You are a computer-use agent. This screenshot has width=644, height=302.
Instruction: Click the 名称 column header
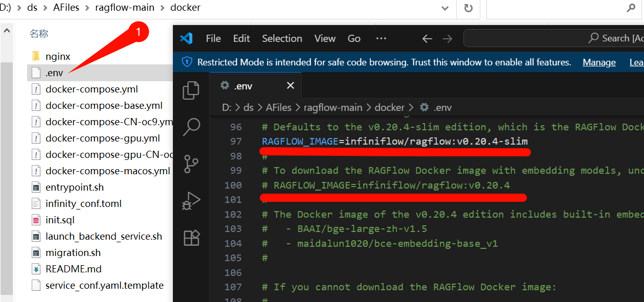(x=39, y=34)
